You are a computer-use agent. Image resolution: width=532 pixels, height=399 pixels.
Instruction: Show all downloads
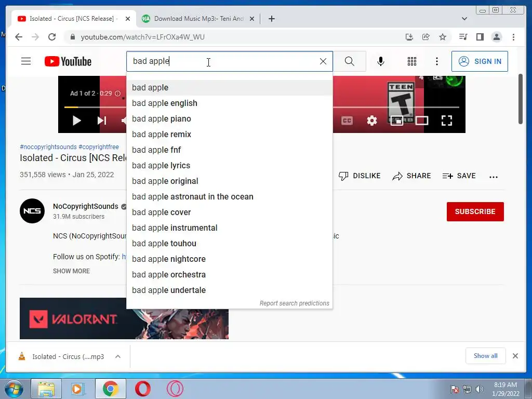(486, 356)
